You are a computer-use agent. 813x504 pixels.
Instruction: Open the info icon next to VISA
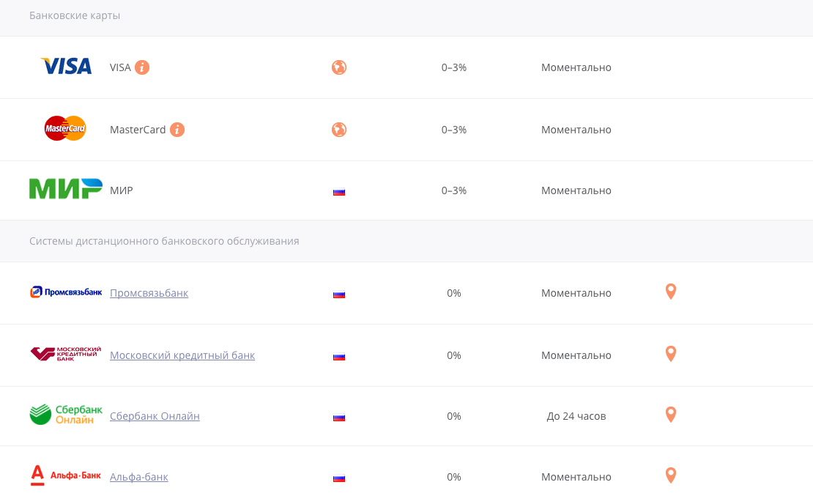point(142,67)
